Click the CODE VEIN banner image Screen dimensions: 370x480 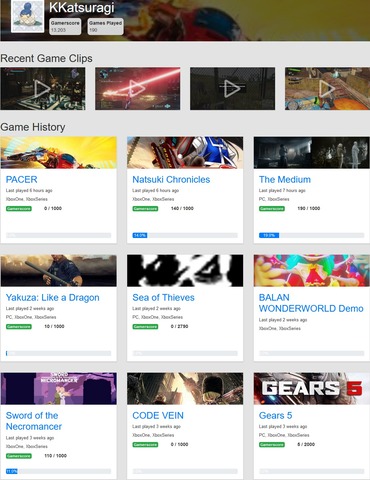[185, 389]
